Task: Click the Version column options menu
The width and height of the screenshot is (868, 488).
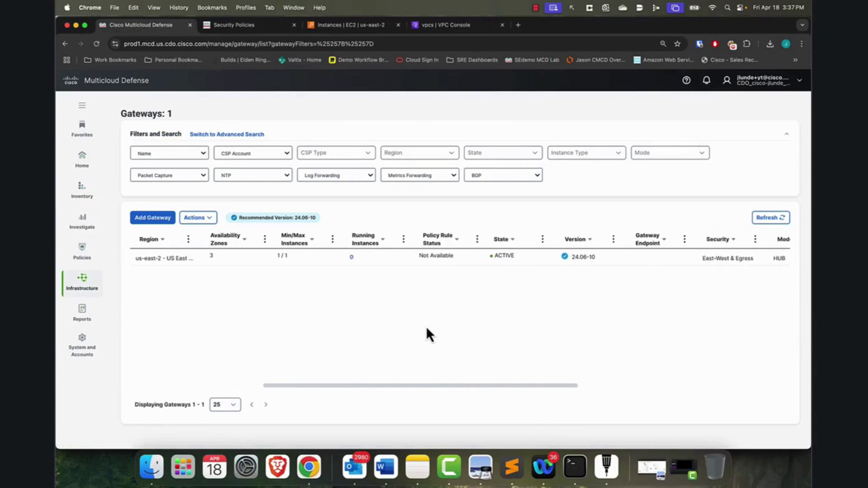Action: click(x=613, y=239)
